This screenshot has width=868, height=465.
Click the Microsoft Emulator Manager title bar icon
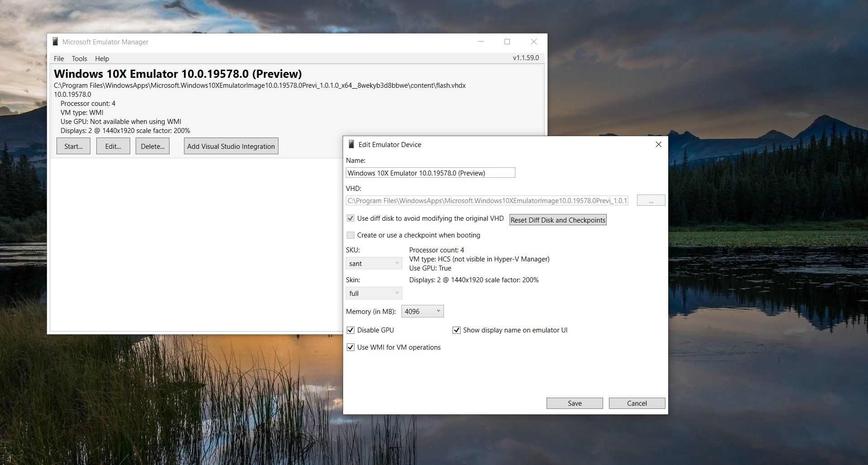[x=55, y=42]
